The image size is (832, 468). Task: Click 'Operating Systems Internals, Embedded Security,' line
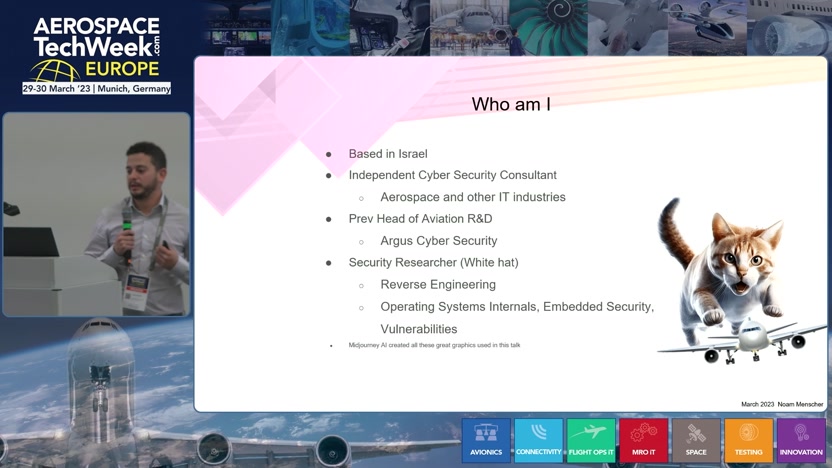(517, 307)
